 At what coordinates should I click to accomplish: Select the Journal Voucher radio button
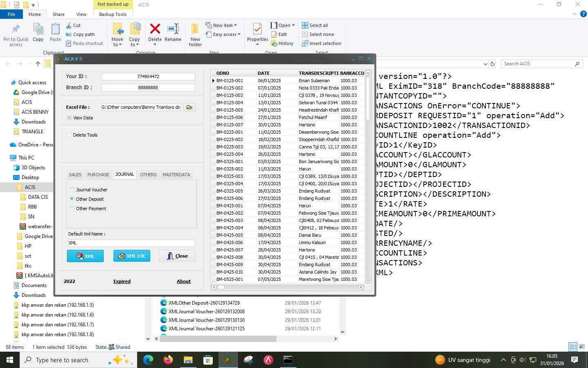tap(72, 189)
